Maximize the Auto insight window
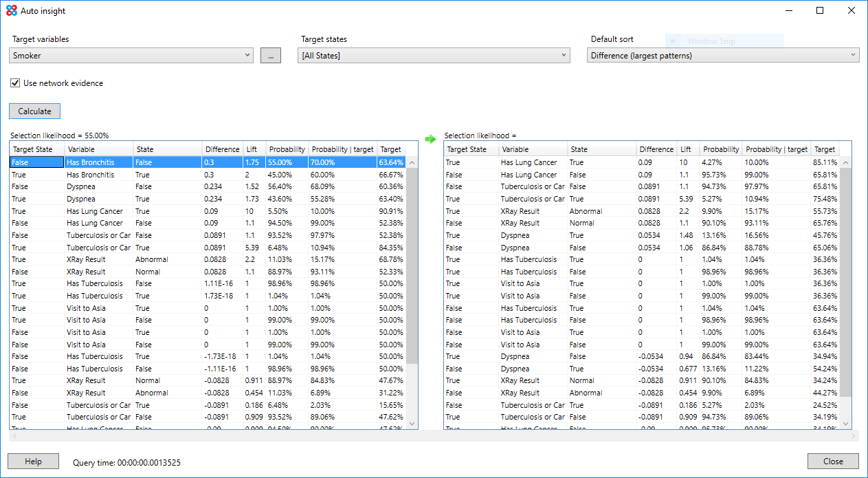868x478 pixels. click(x=820, y=11)
